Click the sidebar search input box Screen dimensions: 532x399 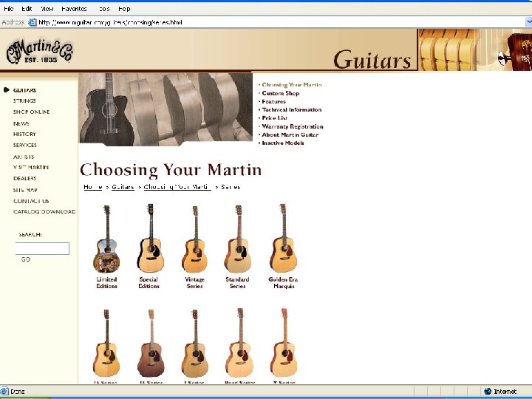click(42, 248)
